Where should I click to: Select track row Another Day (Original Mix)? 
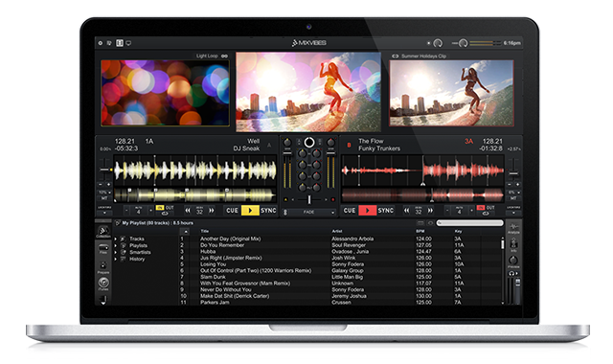tap(340, 239)
